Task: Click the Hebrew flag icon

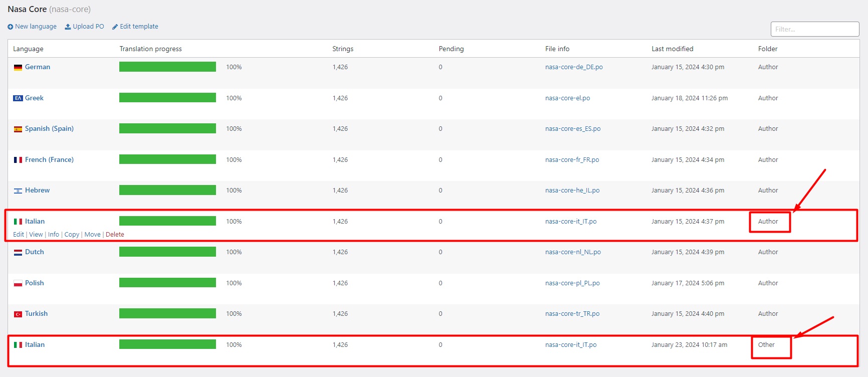Action: 18,191
